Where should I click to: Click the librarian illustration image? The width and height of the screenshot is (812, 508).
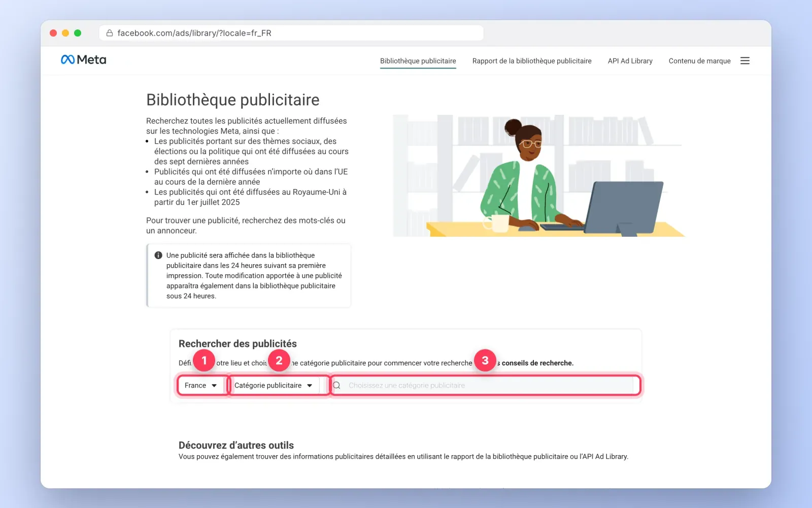pos(539,176)
